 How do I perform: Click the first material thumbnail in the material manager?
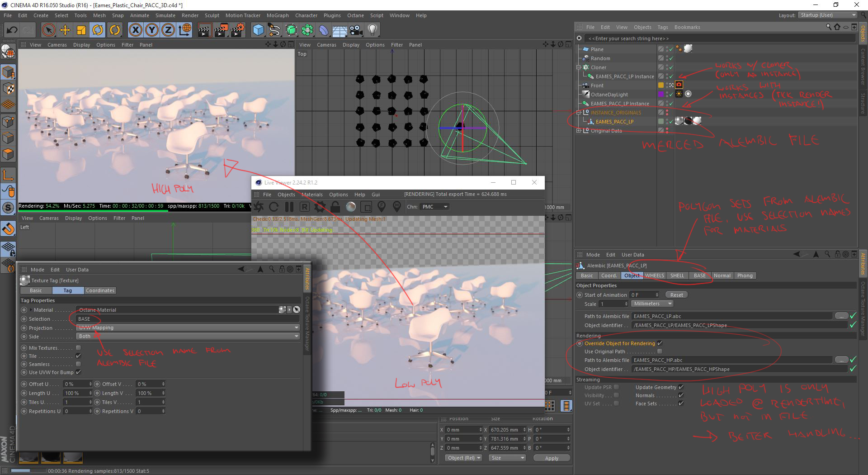[x=28, y=458]
